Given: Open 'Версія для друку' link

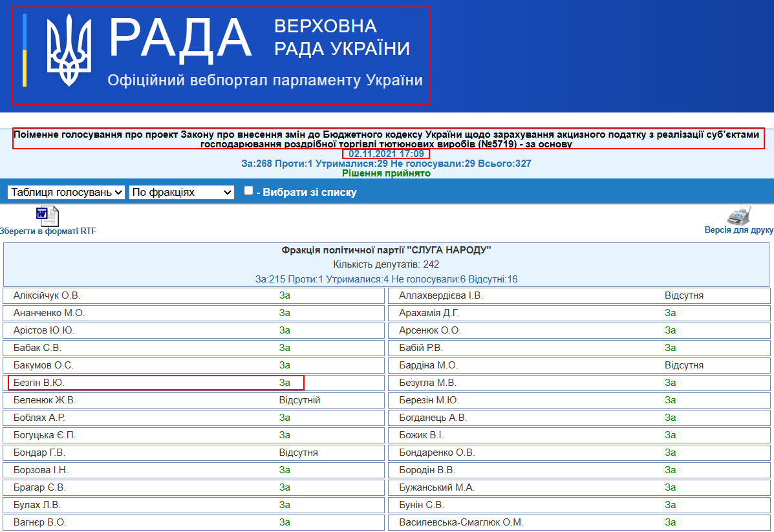Looking at the screenshot, I should (x=739, y=230).
